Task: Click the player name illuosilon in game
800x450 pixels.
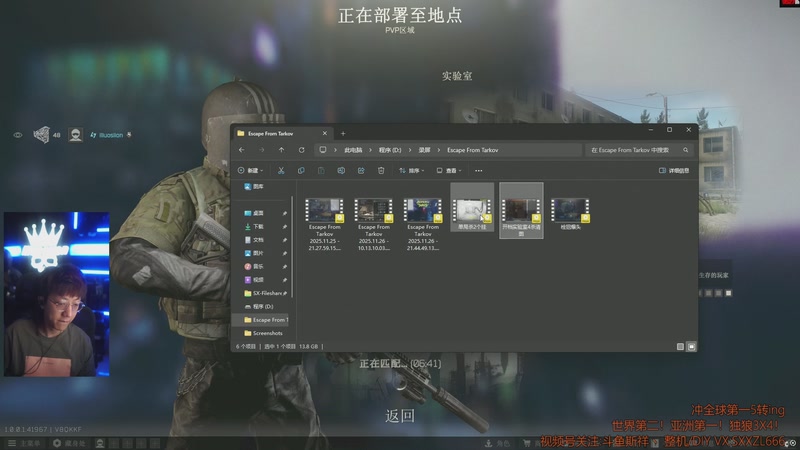Action: [x=111, y=135]
